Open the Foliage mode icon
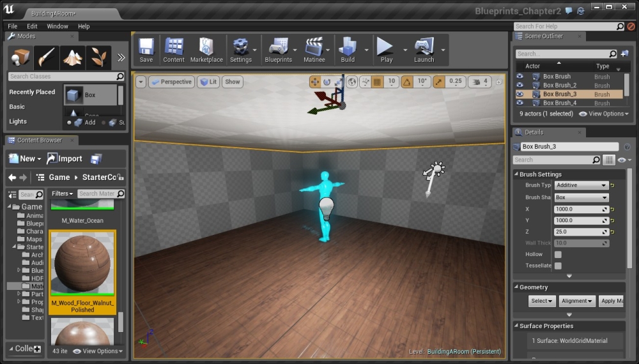Image resolution: width=639 pixels, height=364 pixels. coord(98,57)
